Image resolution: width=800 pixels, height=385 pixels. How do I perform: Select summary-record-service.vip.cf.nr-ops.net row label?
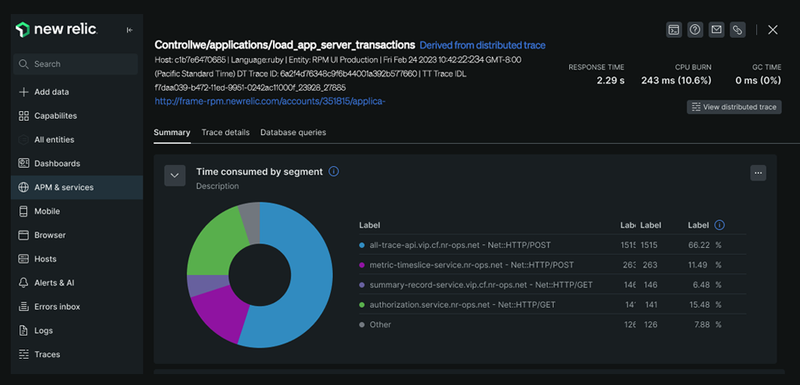click(481, 285)
